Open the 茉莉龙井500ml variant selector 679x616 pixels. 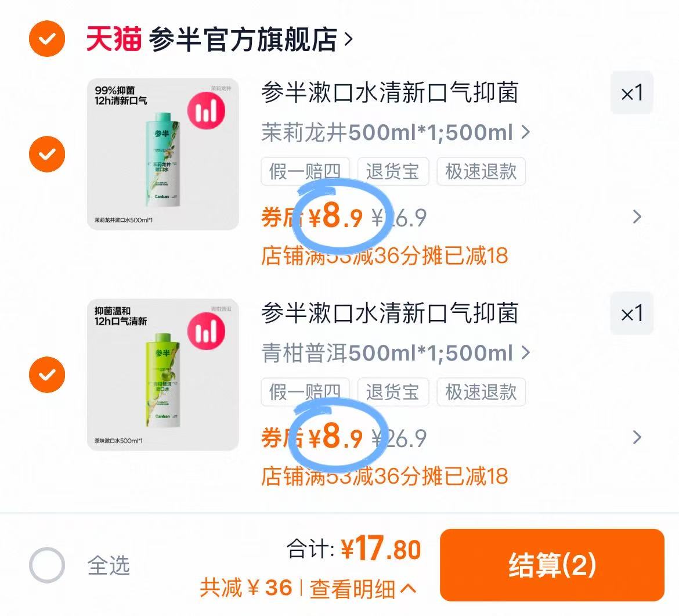395,132
